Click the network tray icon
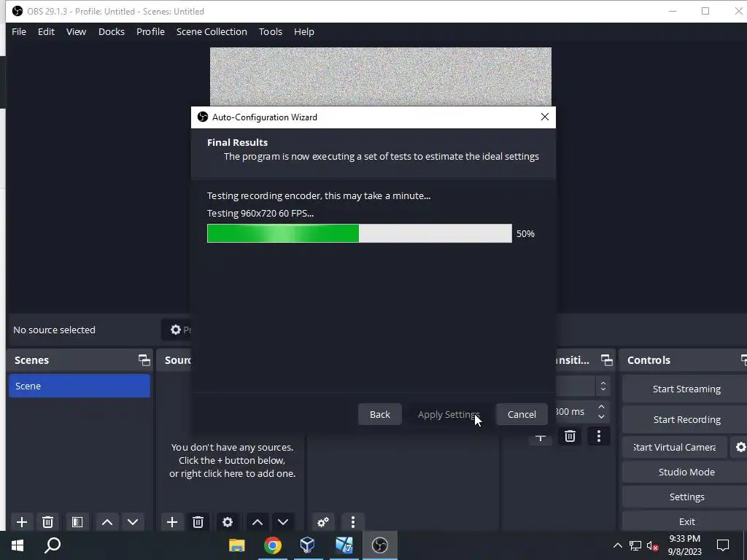 pos(635,545)
